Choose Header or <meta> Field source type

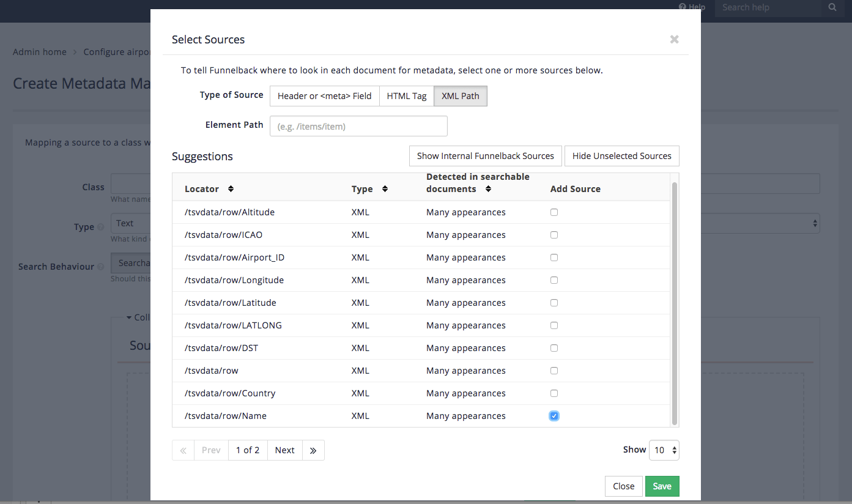click(x=324, y=96)
